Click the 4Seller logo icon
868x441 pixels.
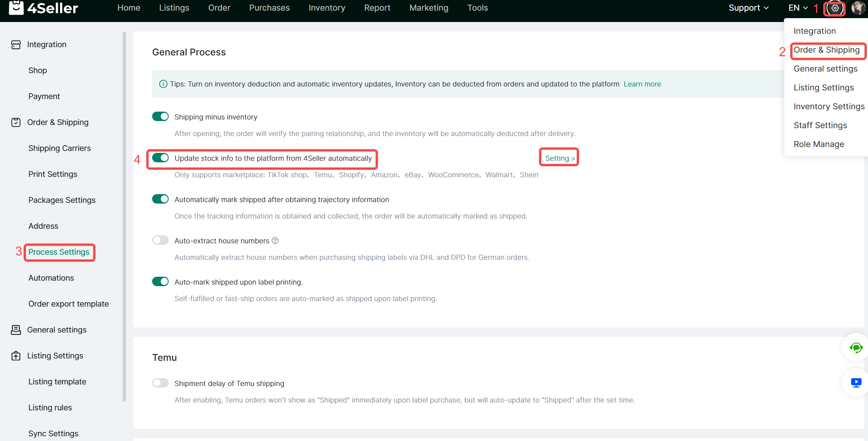[x=16, y=7]
